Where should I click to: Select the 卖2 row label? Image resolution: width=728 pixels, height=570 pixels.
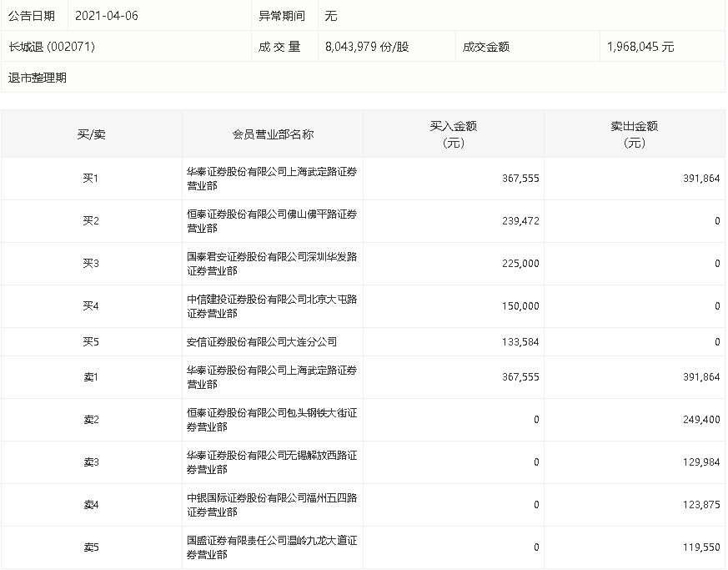click(91, 420)
